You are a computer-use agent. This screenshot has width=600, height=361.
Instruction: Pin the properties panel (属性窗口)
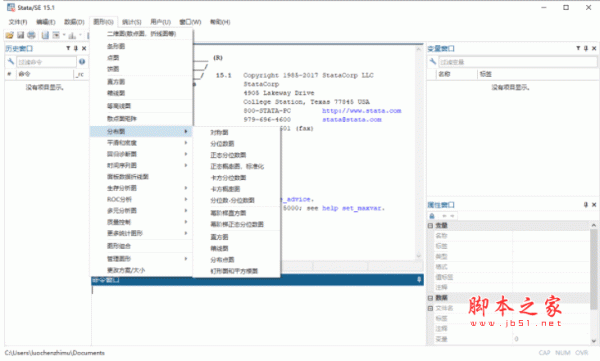pyautogui.click(x=586, y=205)
